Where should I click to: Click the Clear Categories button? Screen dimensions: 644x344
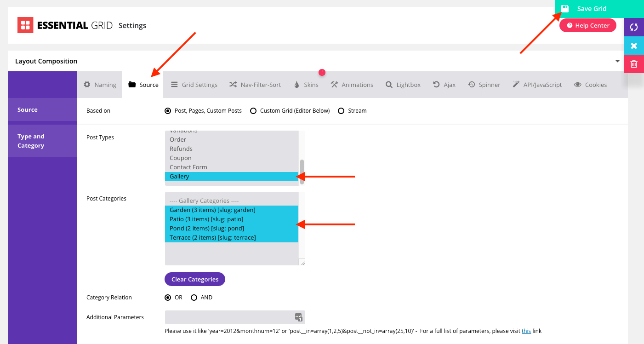tap(194, 279)
